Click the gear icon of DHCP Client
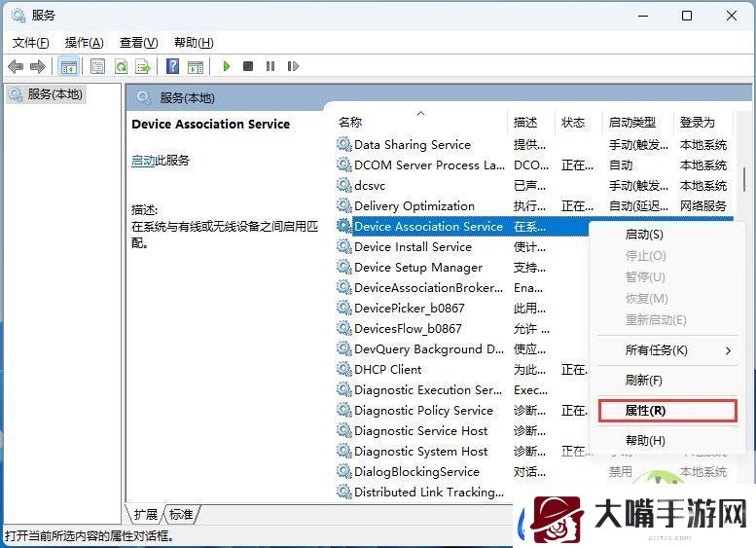This screenshot has width=756, height=548. (343, 369)
